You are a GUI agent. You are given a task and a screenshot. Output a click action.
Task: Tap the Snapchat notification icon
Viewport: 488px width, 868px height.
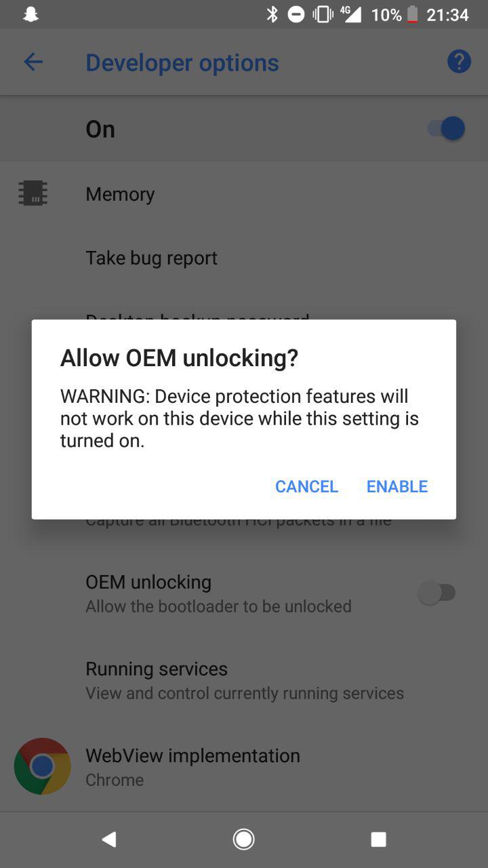pyautogui.click(x=30, y=14)
